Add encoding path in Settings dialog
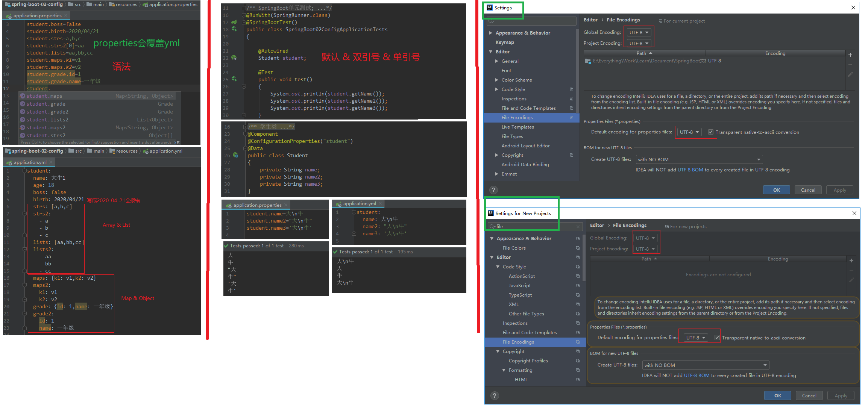This screenshot has width=868, height=412. point(850,55)
